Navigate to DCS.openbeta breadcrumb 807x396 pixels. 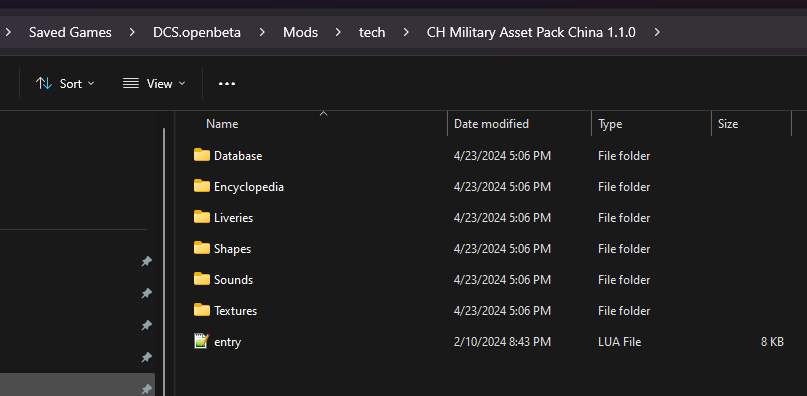coord(197,32)
